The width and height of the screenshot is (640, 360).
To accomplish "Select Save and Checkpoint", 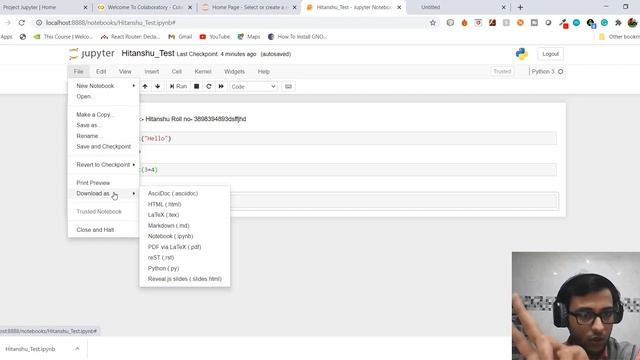I will pyautogui.click(x=103, y=147).
